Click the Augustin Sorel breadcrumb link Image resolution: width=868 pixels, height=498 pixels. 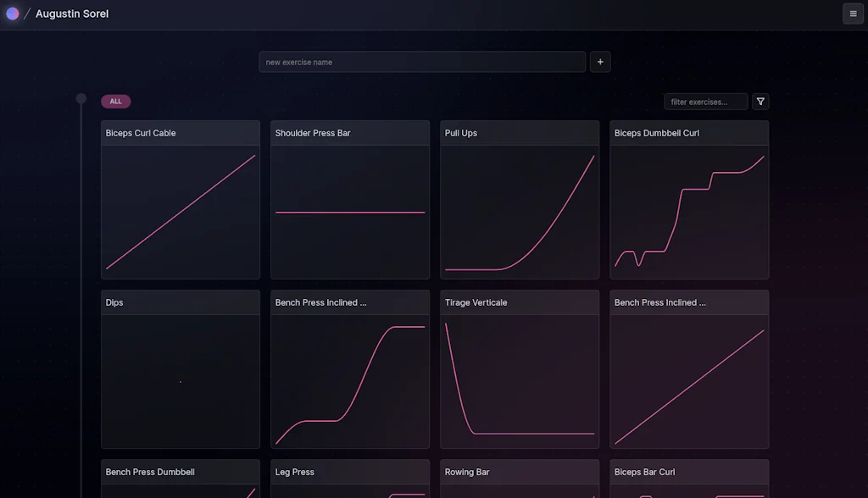(x=71, y=14)
